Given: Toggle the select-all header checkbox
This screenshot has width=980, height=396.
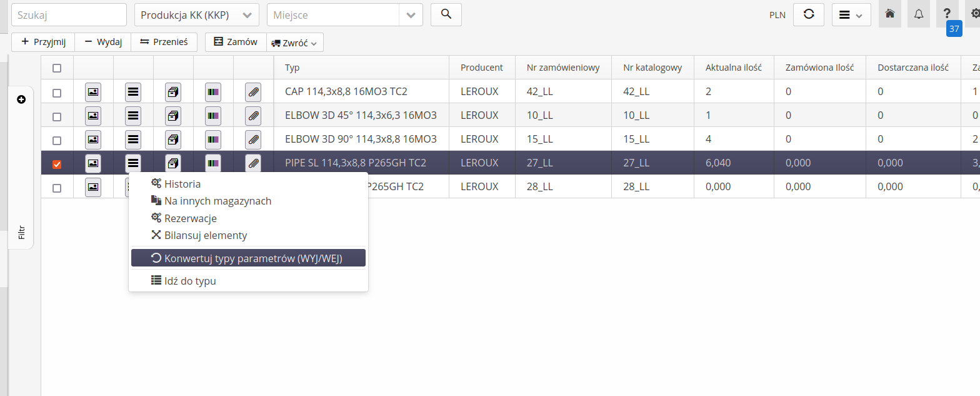Looking at the screenshot, I should click(57, 68).
